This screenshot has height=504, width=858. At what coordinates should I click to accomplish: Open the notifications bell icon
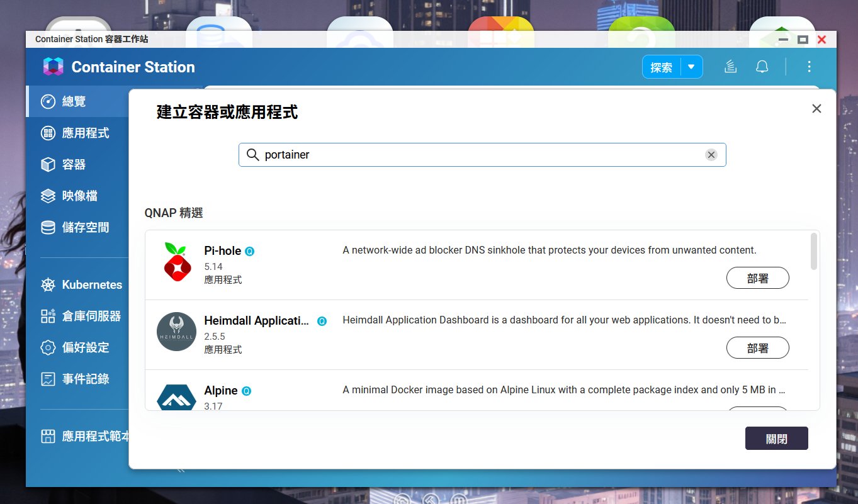pos(762,67)
